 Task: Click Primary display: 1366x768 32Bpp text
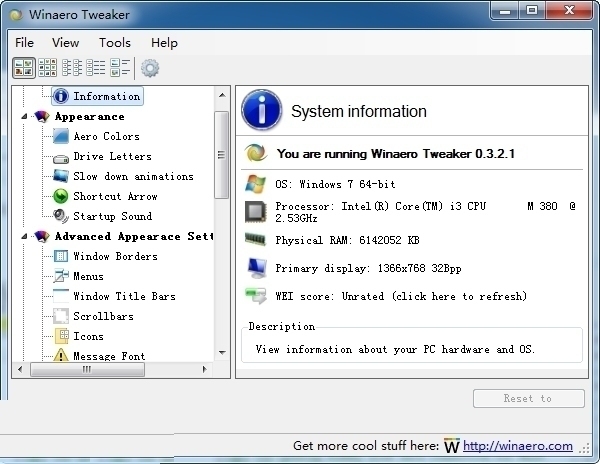pos(368,268)
